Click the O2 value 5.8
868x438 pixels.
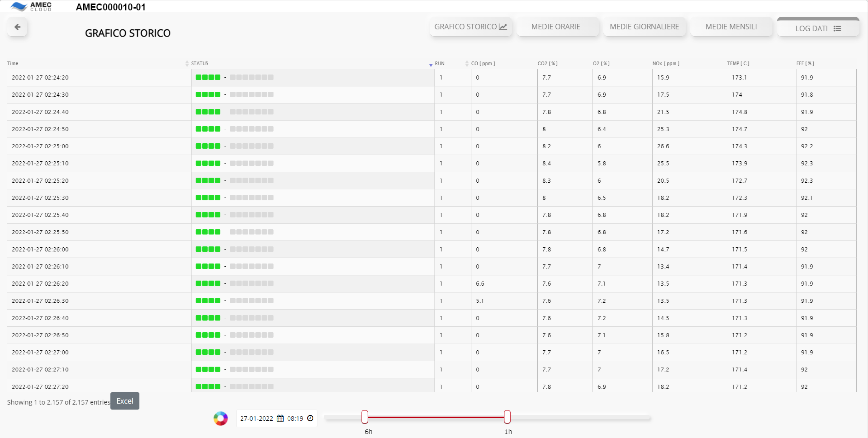pyautogui.click(x=602, y=163)
